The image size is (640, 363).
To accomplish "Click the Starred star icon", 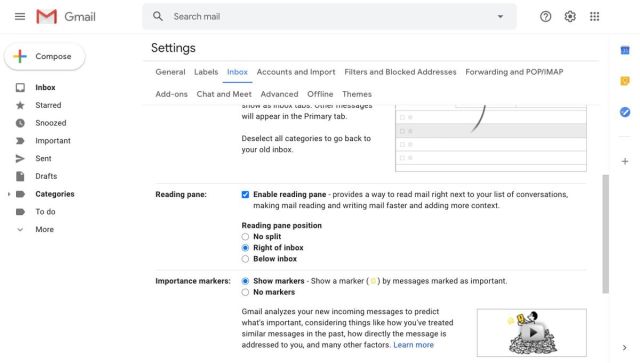I will click(x=20, y=105).
